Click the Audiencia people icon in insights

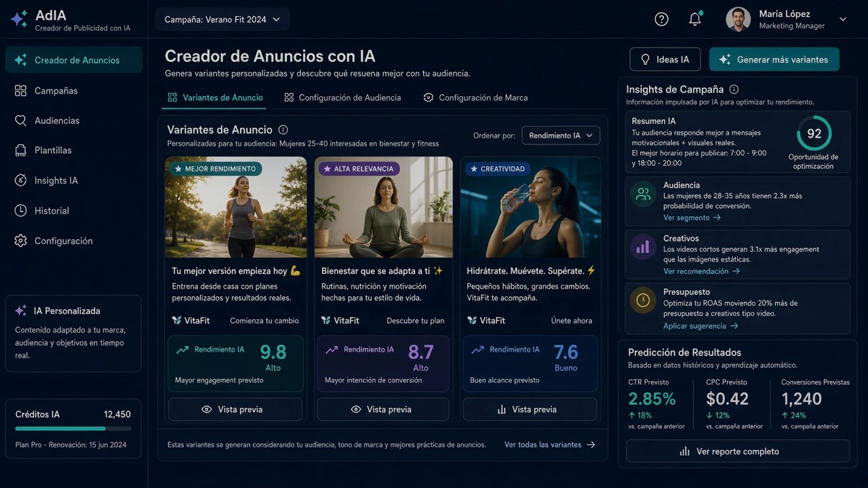click(643, 195)
